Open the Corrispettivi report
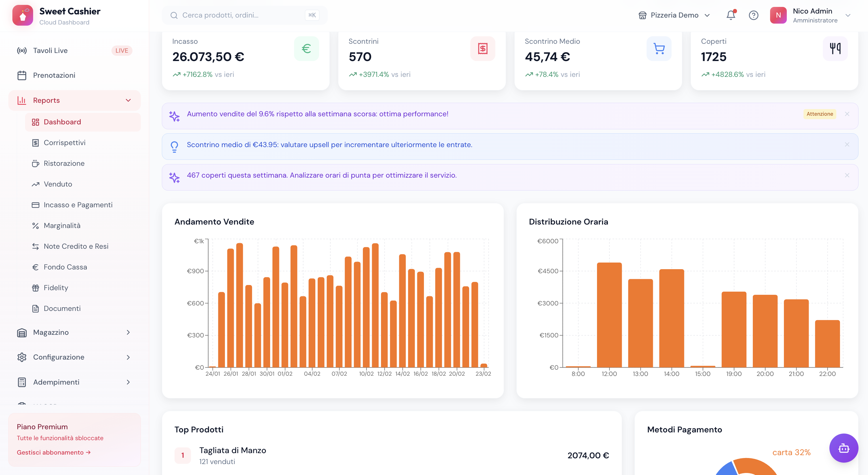 point(65,142)
